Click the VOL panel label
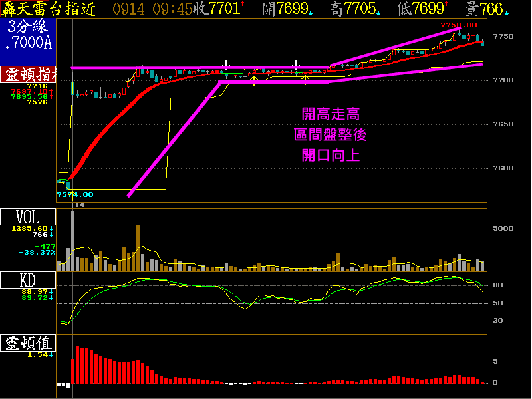 [20, 217]
